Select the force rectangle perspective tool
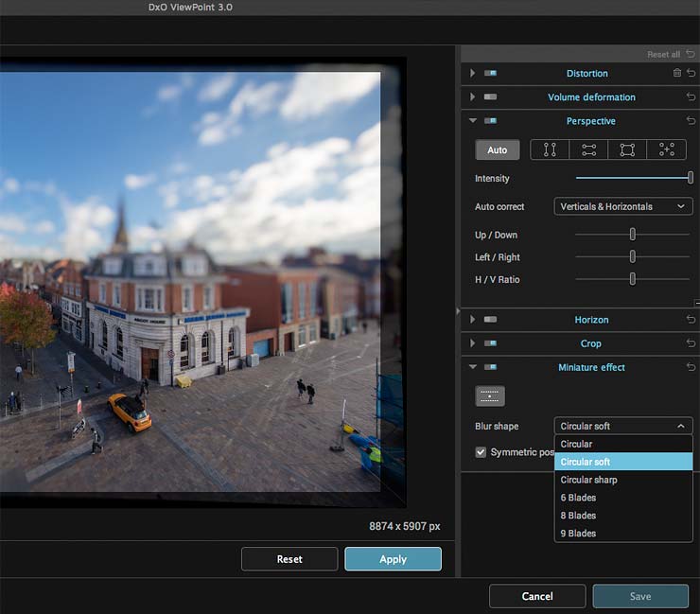Viewport: 700px width, 614px height. pyautogui.click(x=627, y=149)
